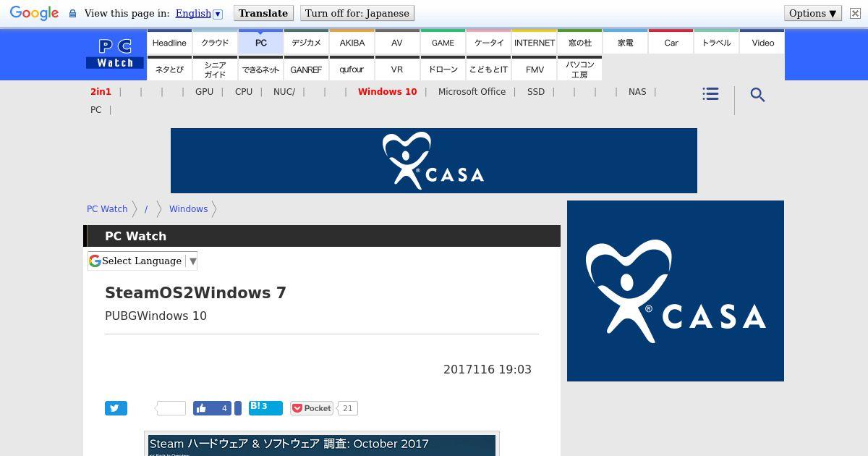Image resolution: width=868 pixels, height=456 pixels.
Task: Open the 家電 navigation tab
Action: pyautogui.click(x=625, y=43)
